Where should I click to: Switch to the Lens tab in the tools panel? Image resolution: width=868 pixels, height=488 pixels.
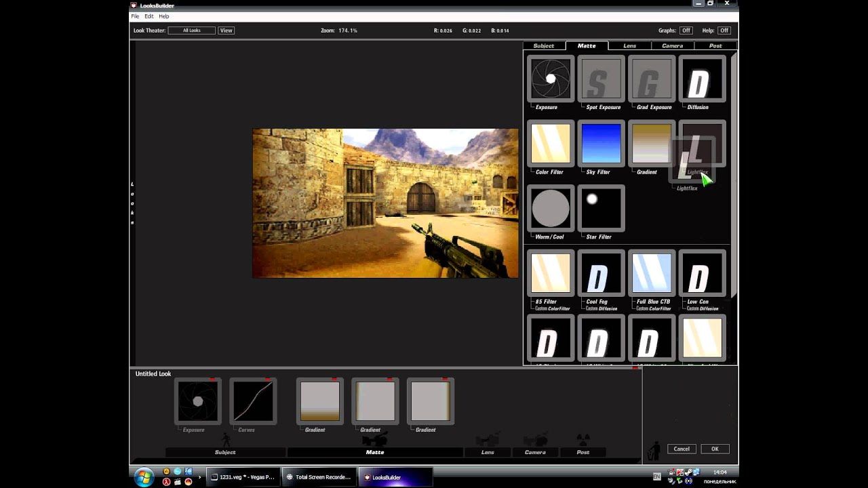coord(630,45)
